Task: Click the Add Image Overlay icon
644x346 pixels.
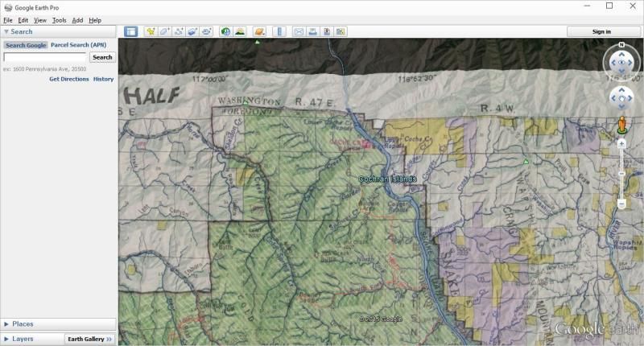Action: pyautogui.click(x=192, y=31)
